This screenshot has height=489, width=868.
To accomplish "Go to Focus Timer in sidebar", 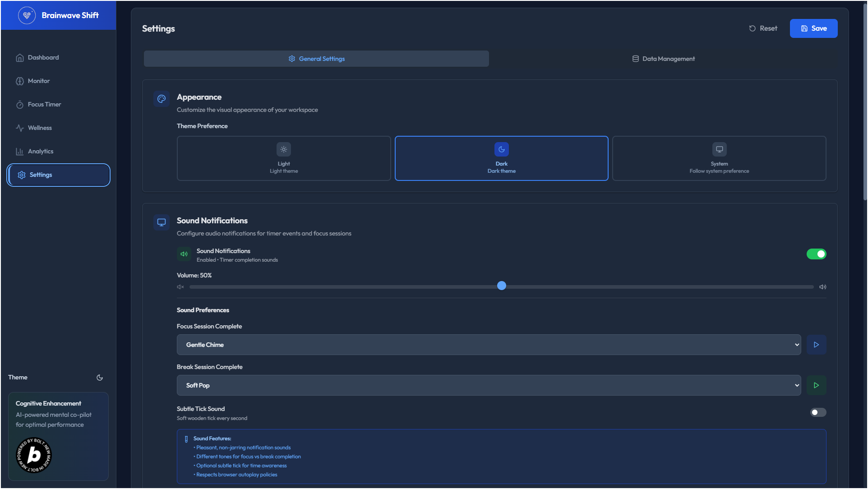I will (x=44, y=105).
